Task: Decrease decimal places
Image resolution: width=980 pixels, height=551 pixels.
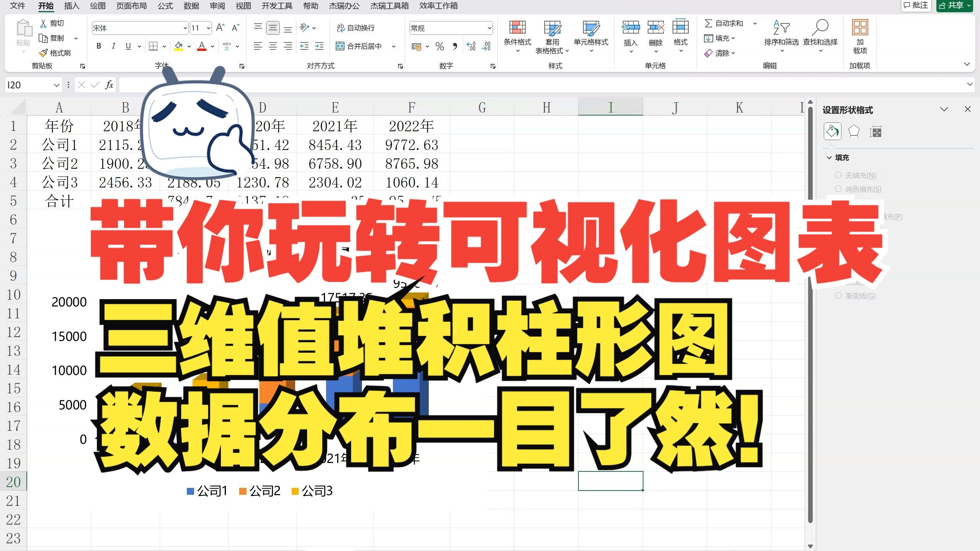Action: tap(486, 47)
